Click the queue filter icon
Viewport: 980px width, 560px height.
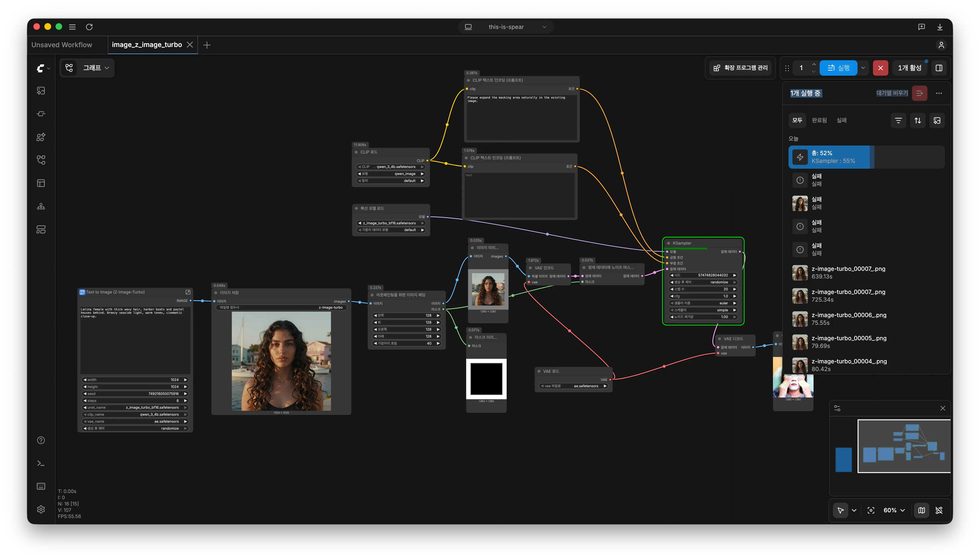898,120
